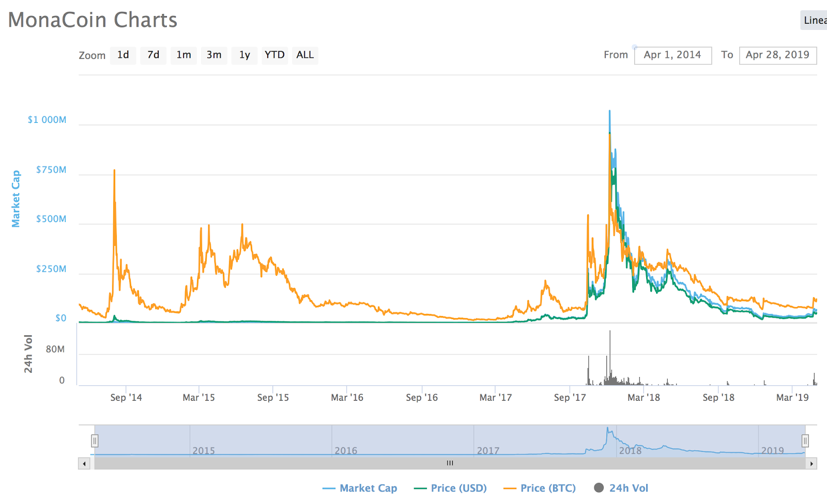
Task: Click the Mar '18 axis label
Action: click(x=644, y=398)
